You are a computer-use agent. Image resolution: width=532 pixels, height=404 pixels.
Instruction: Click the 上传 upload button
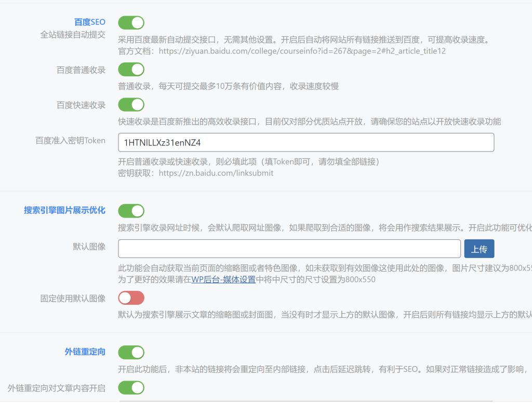coord(479,249)
